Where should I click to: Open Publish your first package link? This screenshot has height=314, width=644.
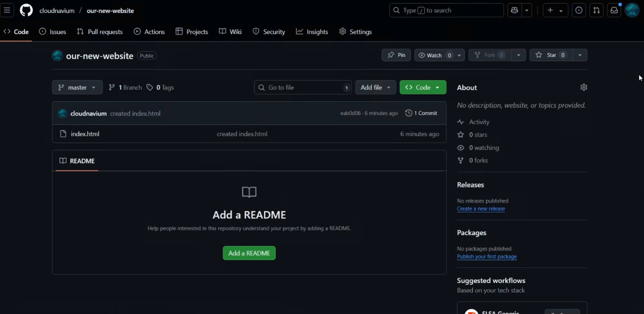click(487, 256)
